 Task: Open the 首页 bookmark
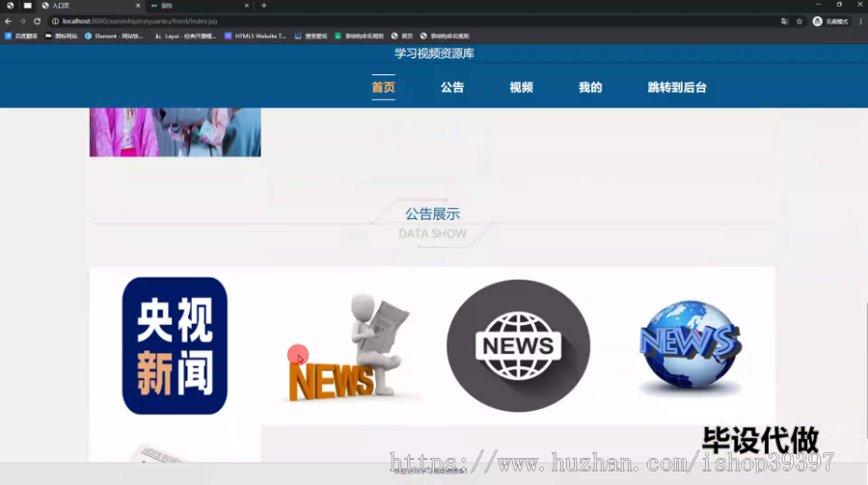coord(402,36)
